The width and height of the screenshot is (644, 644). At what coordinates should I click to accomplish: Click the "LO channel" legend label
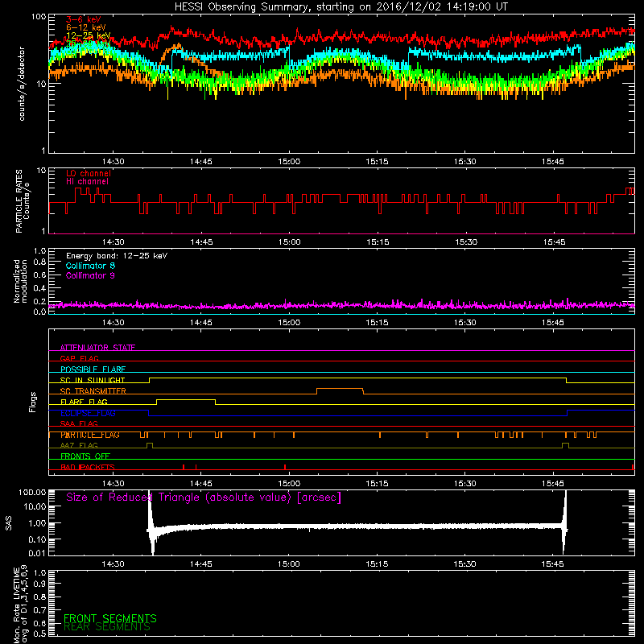click(x=89, y=173)
